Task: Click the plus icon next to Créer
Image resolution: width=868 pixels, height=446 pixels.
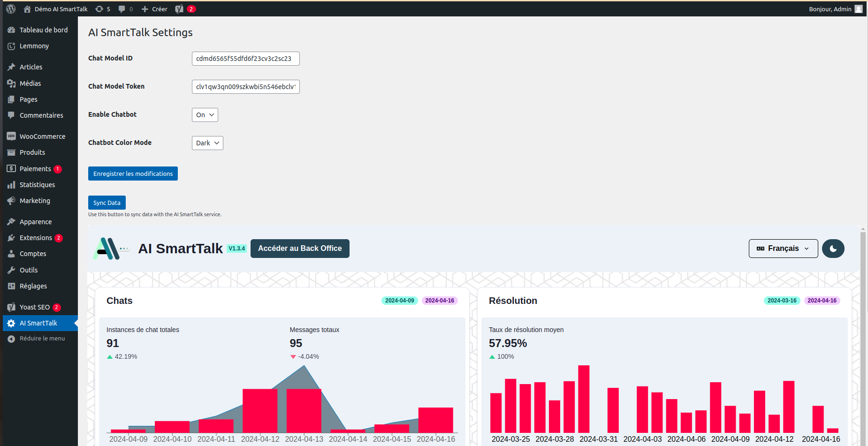Action: point(145,9)
